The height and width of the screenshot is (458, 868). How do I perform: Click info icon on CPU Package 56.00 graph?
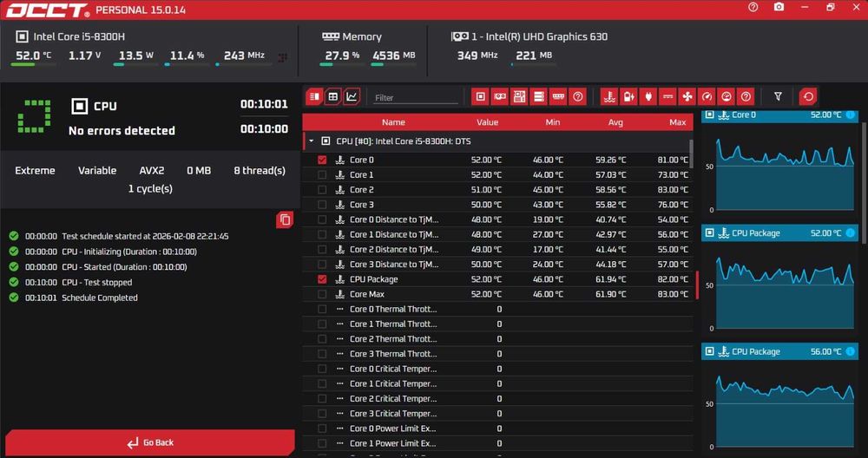851,351
